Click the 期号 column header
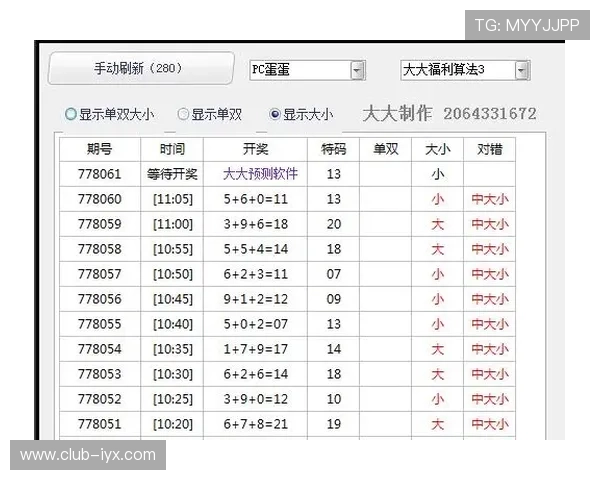Viewport: 600px width, 480px height. pos(100,149)
